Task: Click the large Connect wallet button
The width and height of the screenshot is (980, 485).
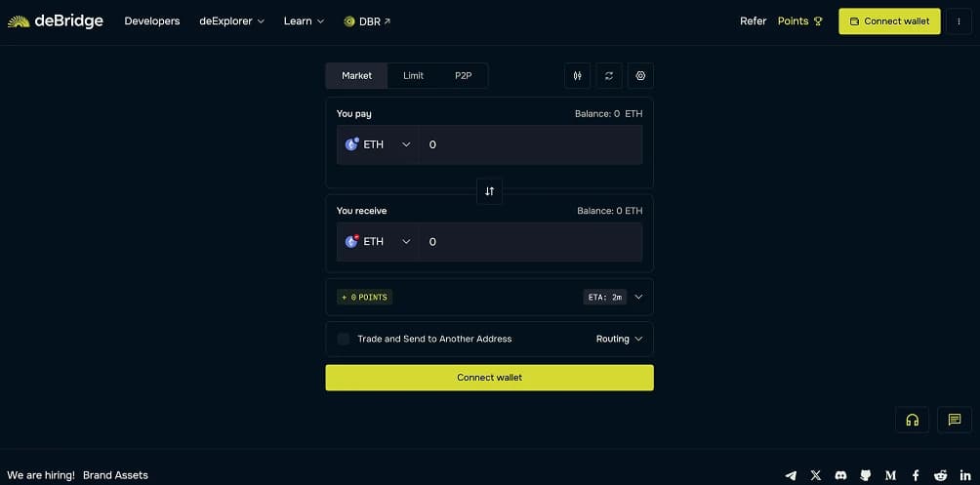Action: [489, 378]
